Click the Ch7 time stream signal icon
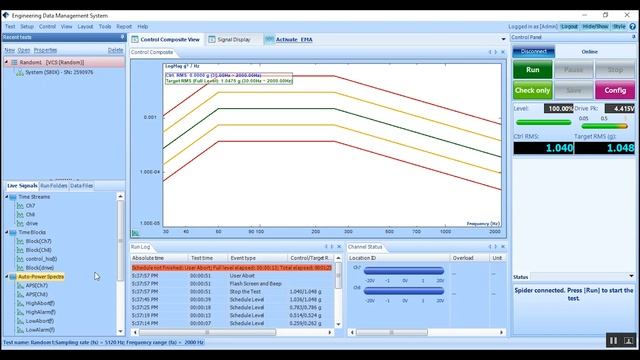 (x=20, y=206)
